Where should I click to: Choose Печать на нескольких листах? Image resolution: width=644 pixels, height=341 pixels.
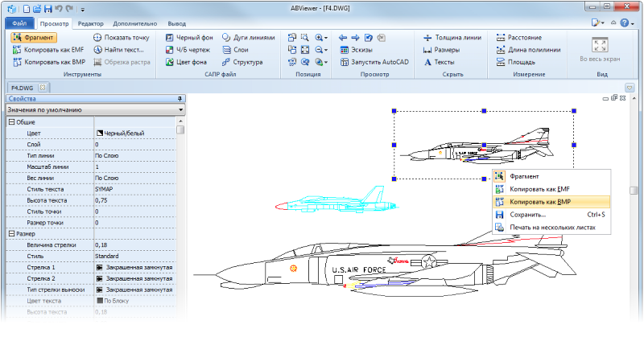(551, 228)
